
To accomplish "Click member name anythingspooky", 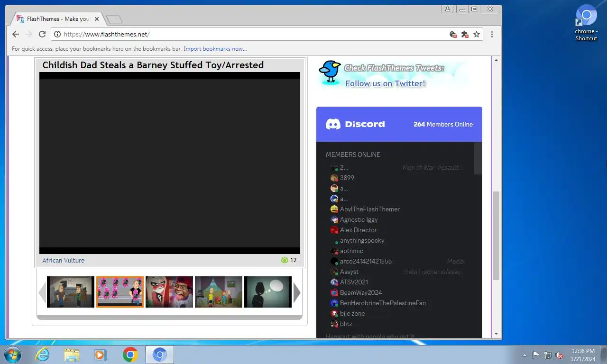I will (x=362, y=240).
